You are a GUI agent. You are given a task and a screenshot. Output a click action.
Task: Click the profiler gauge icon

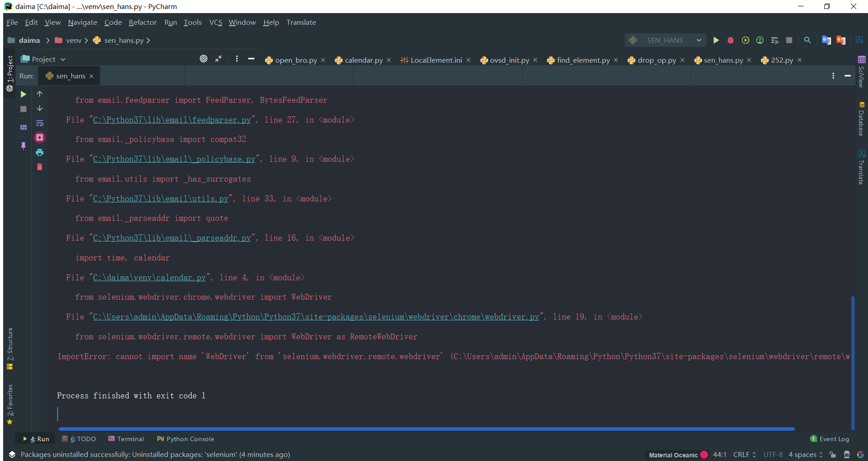tap(760, 40)
